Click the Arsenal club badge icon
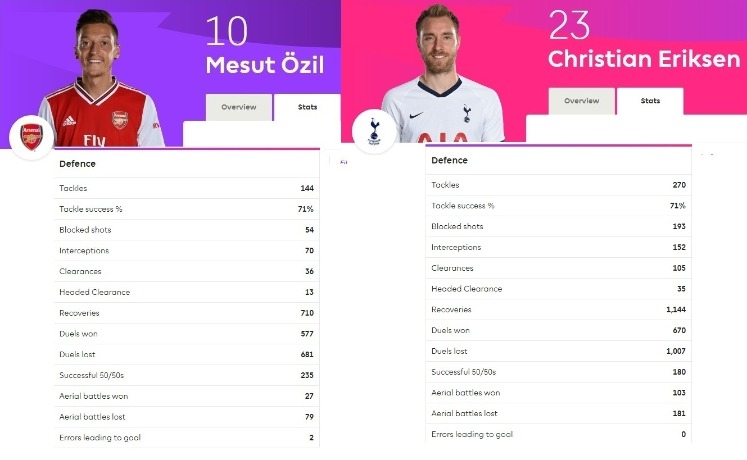This screenshot has height=460, width=747. [30, 135]
